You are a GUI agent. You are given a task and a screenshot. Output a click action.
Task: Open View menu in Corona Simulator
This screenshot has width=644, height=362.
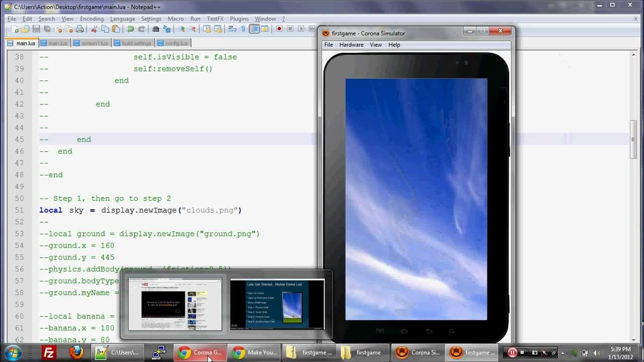pos(376,45)
